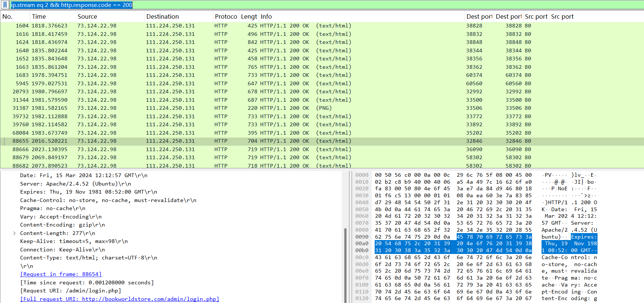Click the display filter bookmark icon
Image resolution: width=644 pixels, height=303 pixels.
[5, 5]
